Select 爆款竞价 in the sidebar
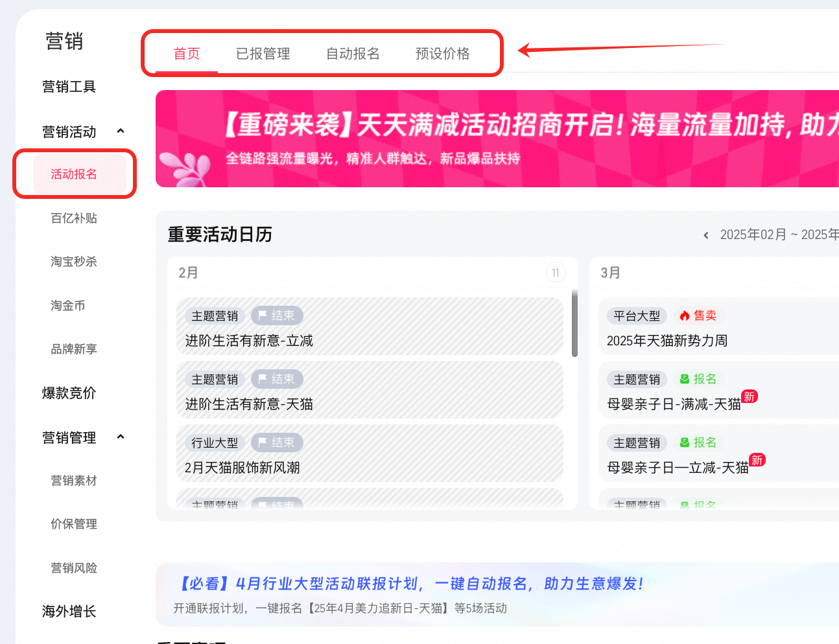This screenshot has width=839, height=644. 69,393
